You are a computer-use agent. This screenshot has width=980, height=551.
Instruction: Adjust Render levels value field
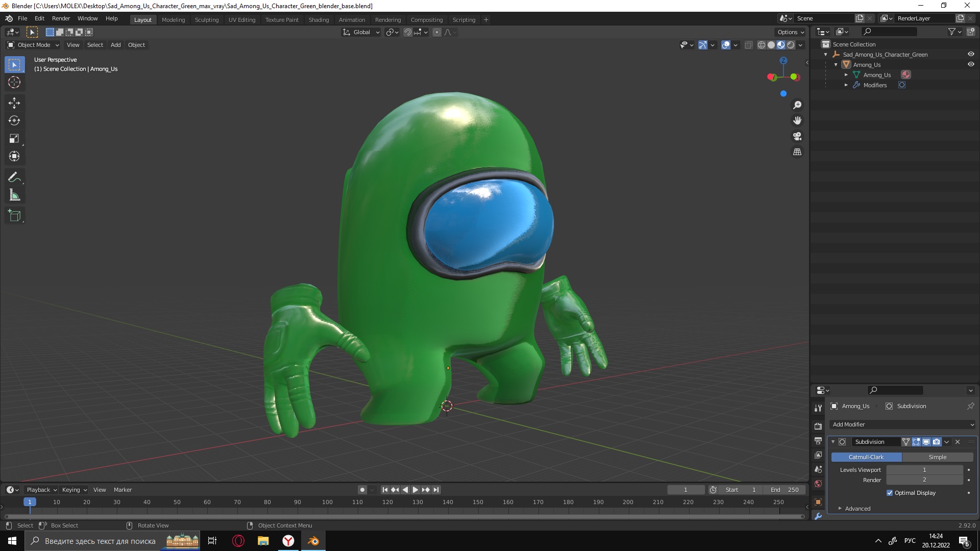[x=924, y=480]
